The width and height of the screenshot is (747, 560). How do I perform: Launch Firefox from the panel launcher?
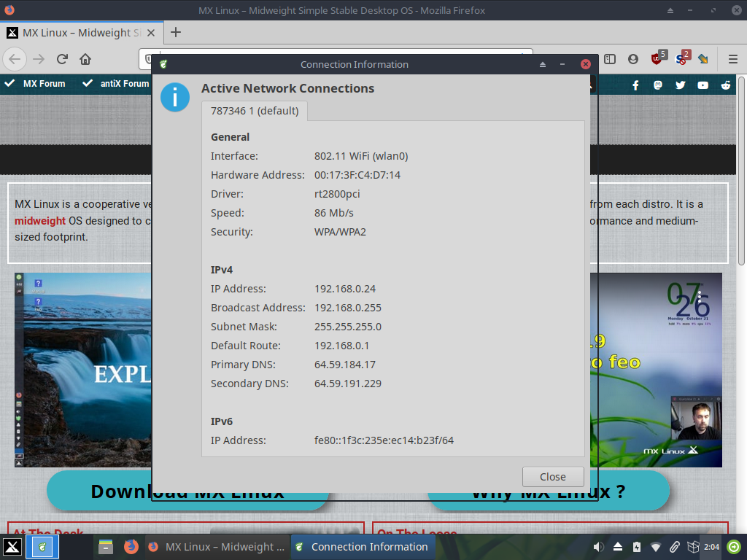pyautogui.click(x=131, y=547)
